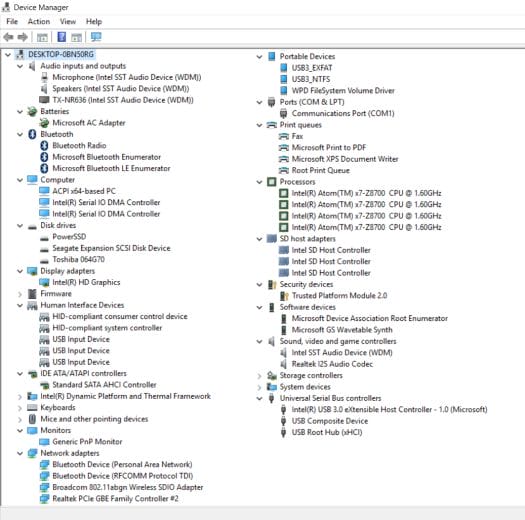Select Microsoft Bluetooth LE Enumerator
The image size is (525, 520).
tap(111, 168)
